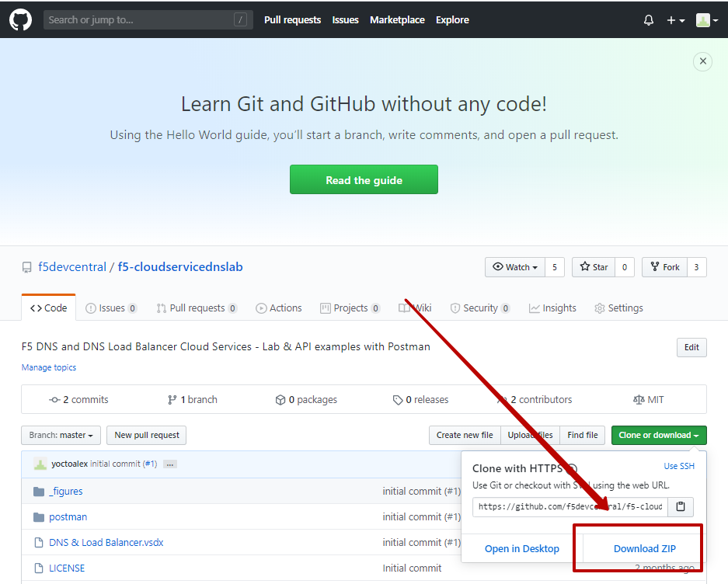
Task: Click Create new file button
Action: point(465,435)
